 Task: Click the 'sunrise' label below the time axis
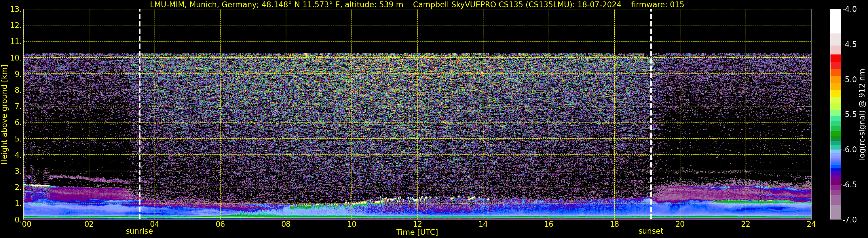point(139,231)
